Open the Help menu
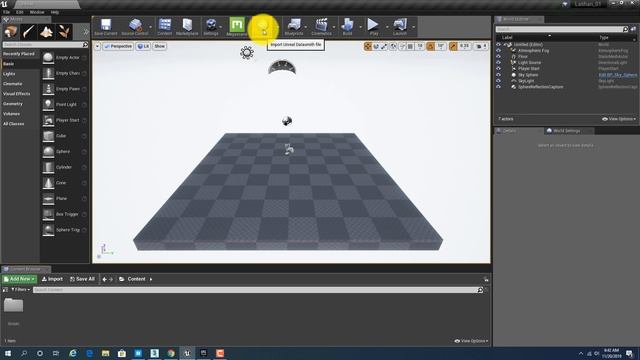The image size is (640, 360). [55, 12]
